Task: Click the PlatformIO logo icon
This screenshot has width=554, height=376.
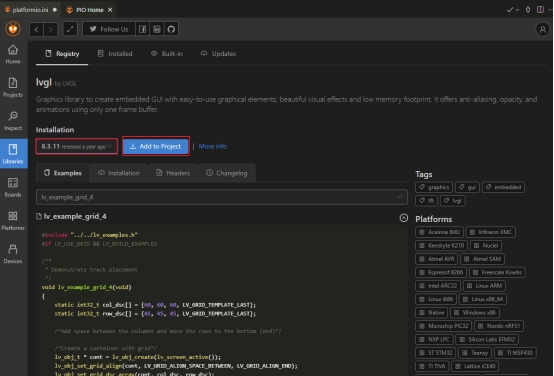Action: point(13,29)
